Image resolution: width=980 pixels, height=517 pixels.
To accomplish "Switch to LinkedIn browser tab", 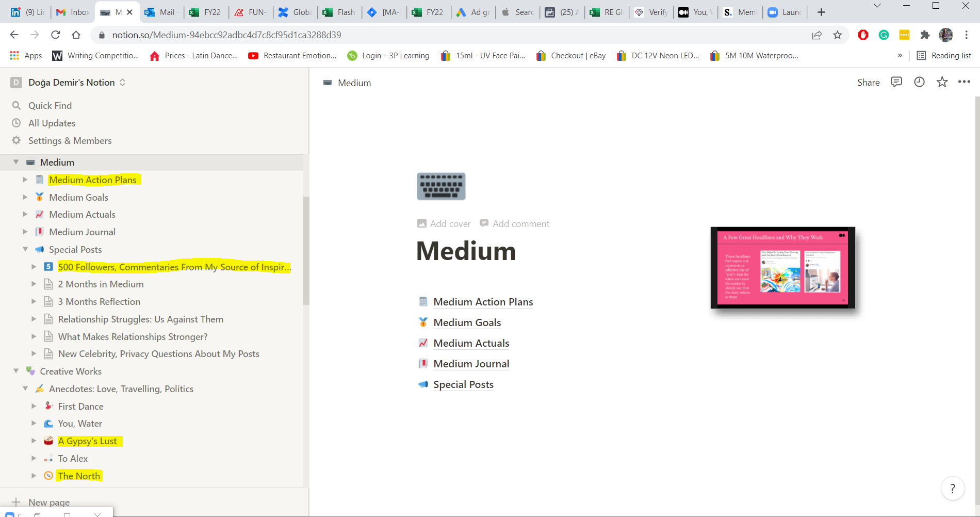I will tap(27, 12).
